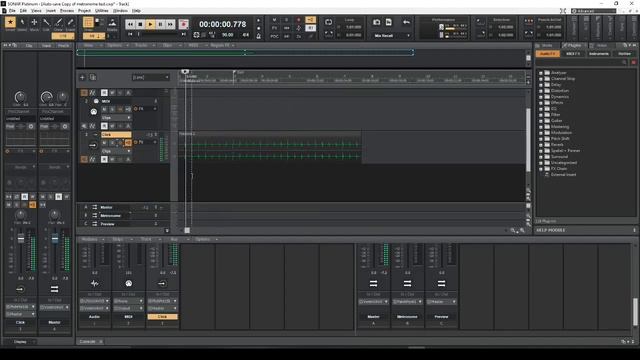The width and height of the screenshot is (640, 360).
Task: Select the Audio FX browser button
Action: pyautogui.click(x=548, y=53)
